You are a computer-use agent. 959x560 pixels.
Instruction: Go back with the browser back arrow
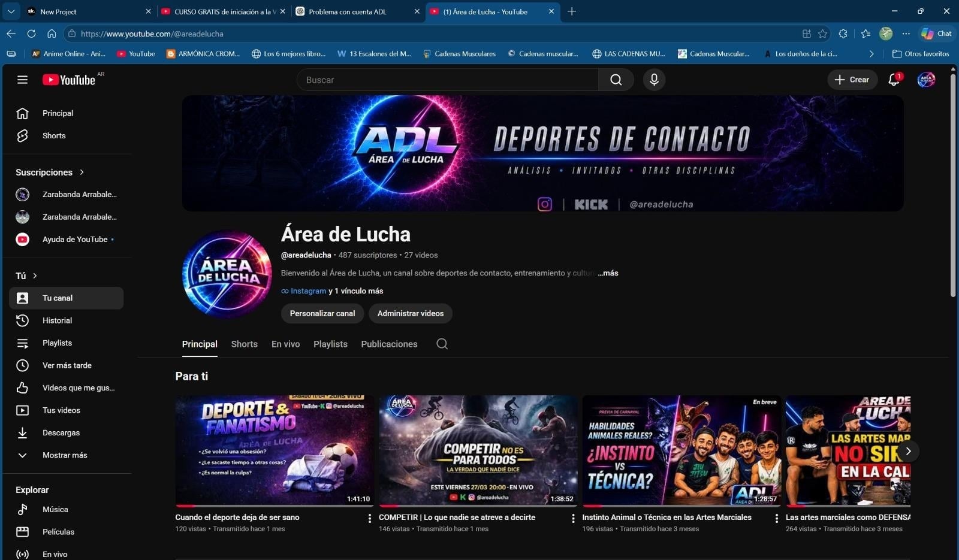click(x=11, y=34)
